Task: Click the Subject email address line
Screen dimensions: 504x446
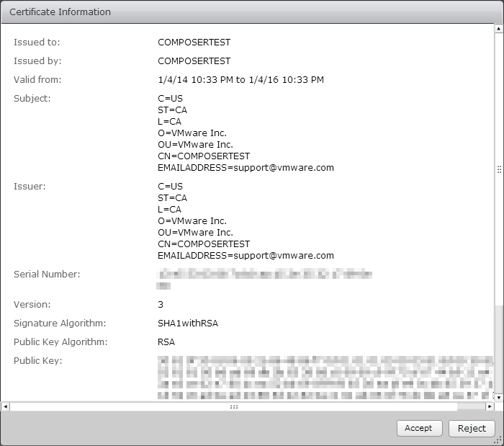Action: (246, 167)
